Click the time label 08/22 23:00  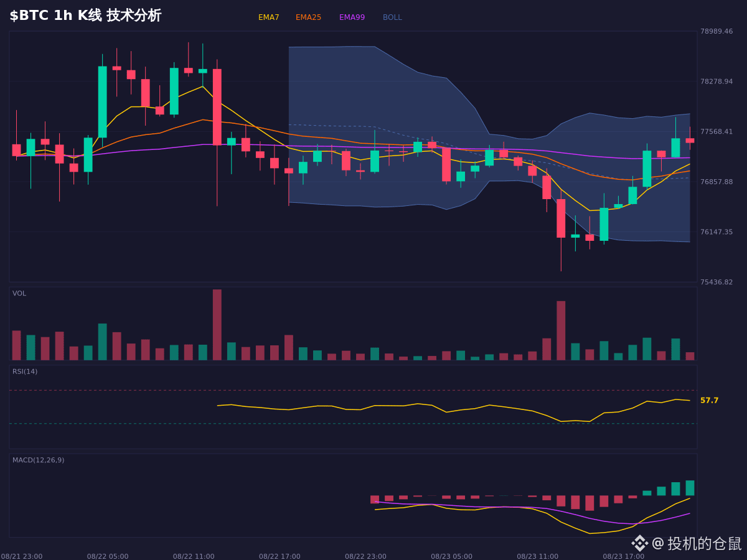coord(365,556)
